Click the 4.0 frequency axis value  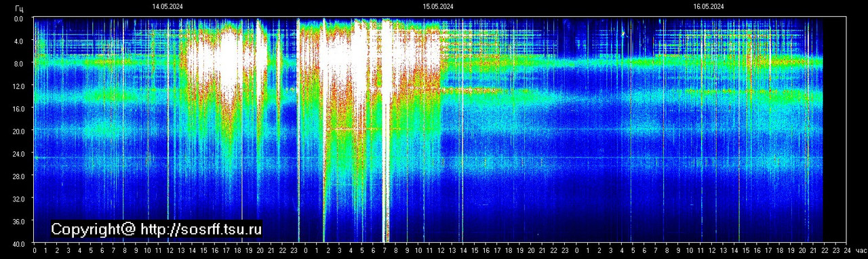18,41
